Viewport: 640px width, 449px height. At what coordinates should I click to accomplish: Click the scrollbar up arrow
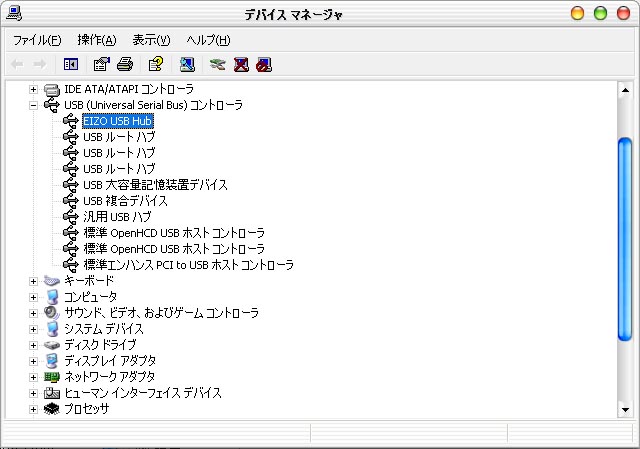pos(625,90)
